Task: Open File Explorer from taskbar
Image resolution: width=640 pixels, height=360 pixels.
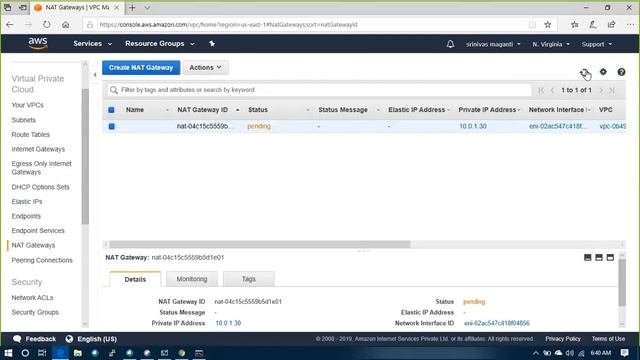Action: [x=78, y=353]
